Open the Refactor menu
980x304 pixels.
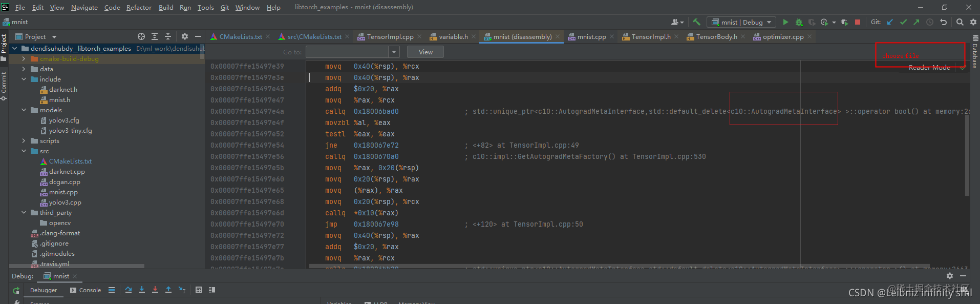(139, 7)
